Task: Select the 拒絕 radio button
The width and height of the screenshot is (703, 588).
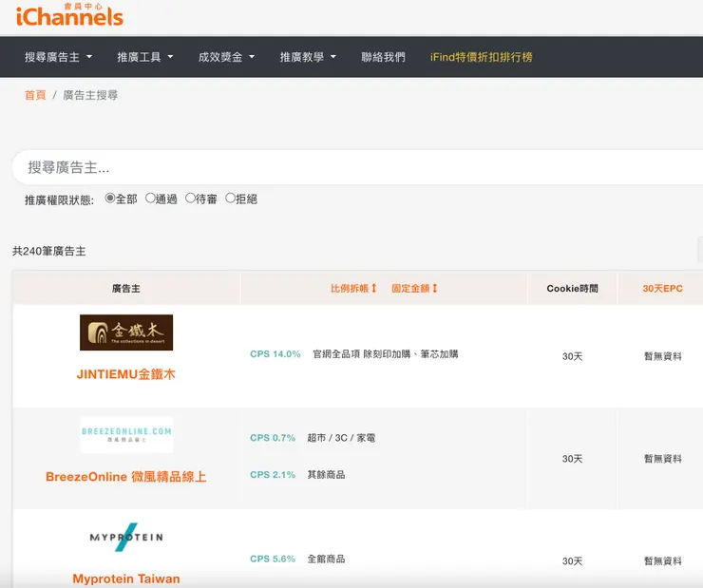Action: pyautogui.click(x=230, y=198)
